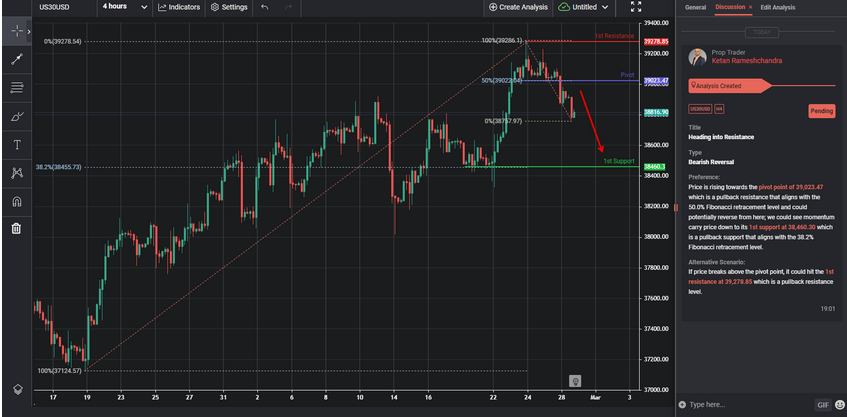Image resolution: width=847 pixels, height=417 pixels.
Task: Click the TODAY date separator label
Action: (x=762, y=32)
